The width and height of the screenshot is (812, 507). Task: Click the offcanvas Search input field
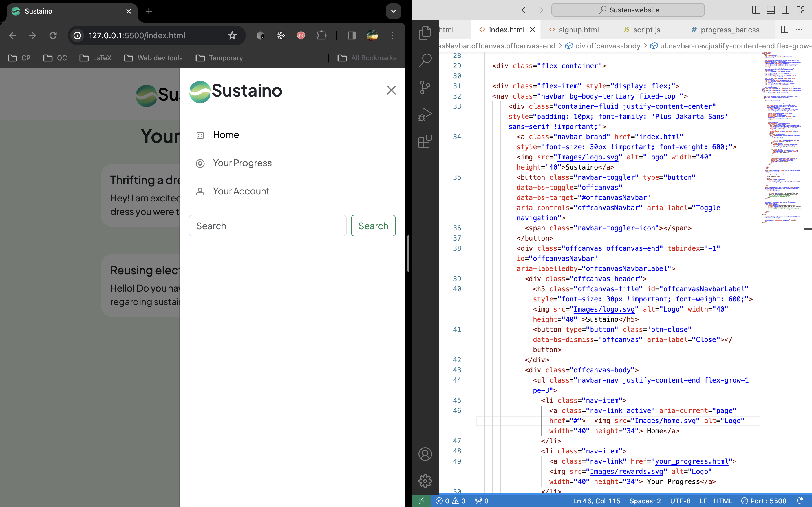[267, 226]
